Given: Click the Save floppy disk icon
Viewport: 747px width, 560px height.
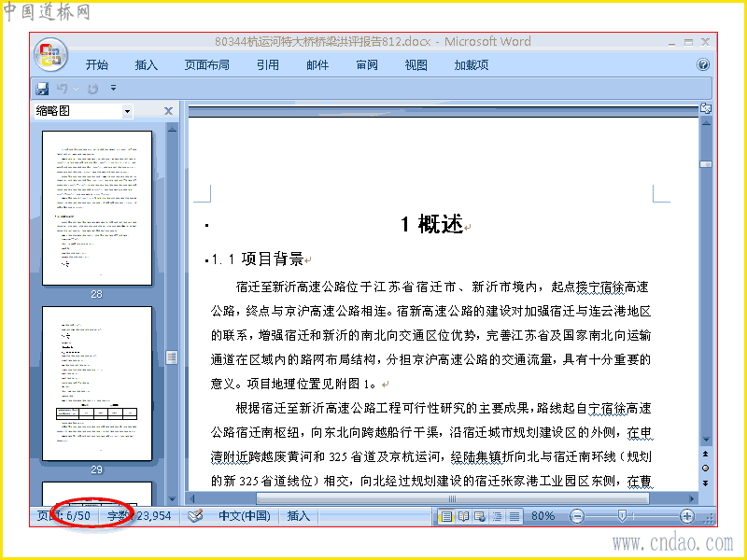Looking at the screenshot, I should pos(42,89).
